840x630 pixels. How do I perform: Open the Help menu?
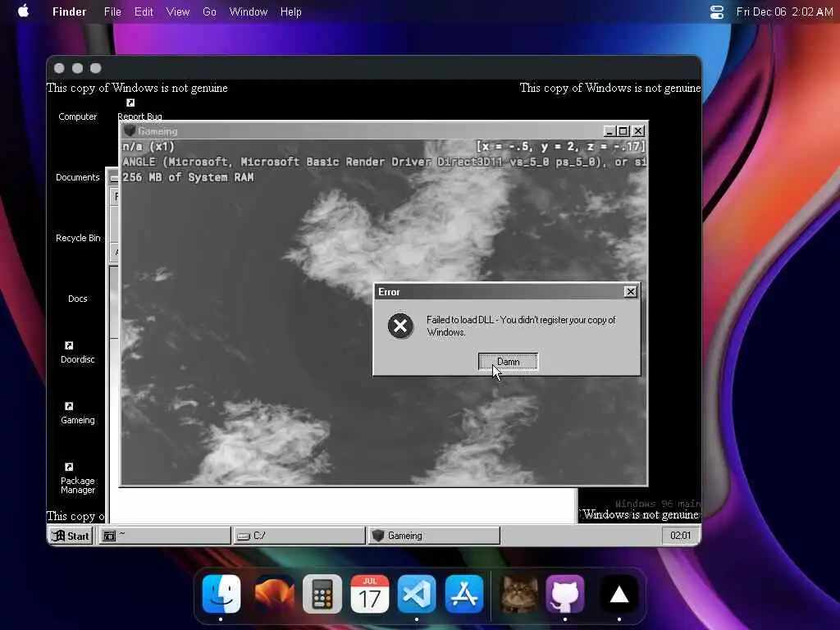click(x=291, y=11)
